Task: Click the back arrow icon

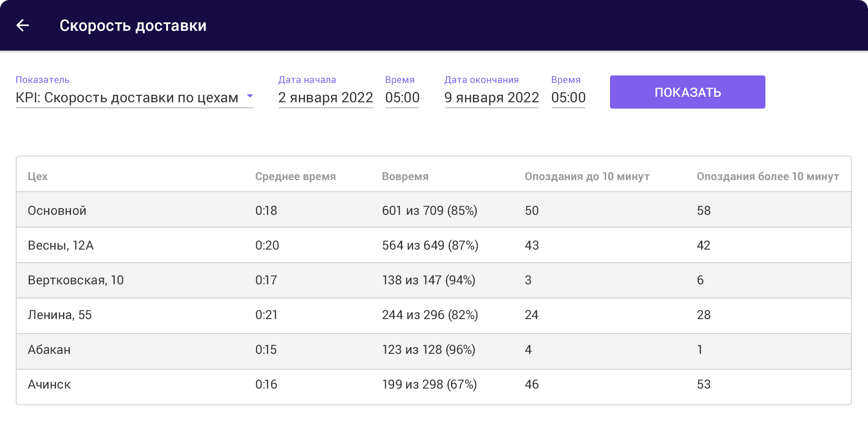Action: 22,25
